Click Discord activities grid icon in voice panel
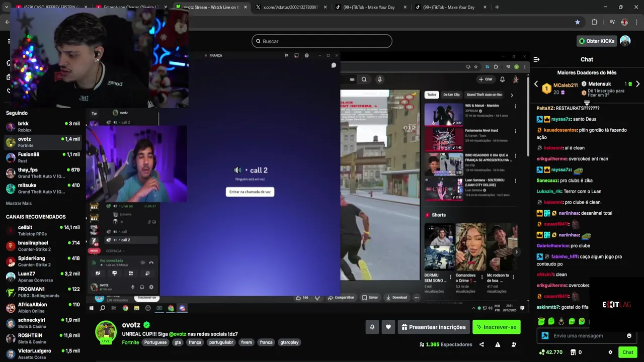 131,274
